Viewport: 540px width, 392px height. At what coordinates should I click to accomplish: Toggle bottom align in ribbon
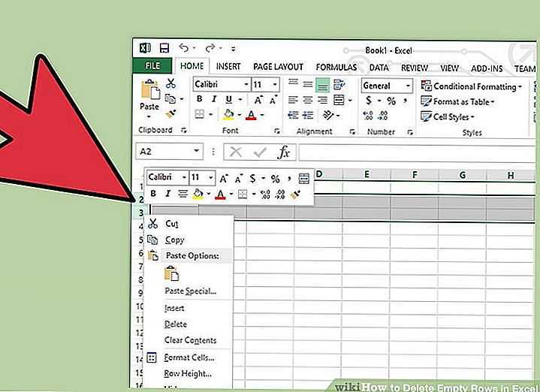322,86
